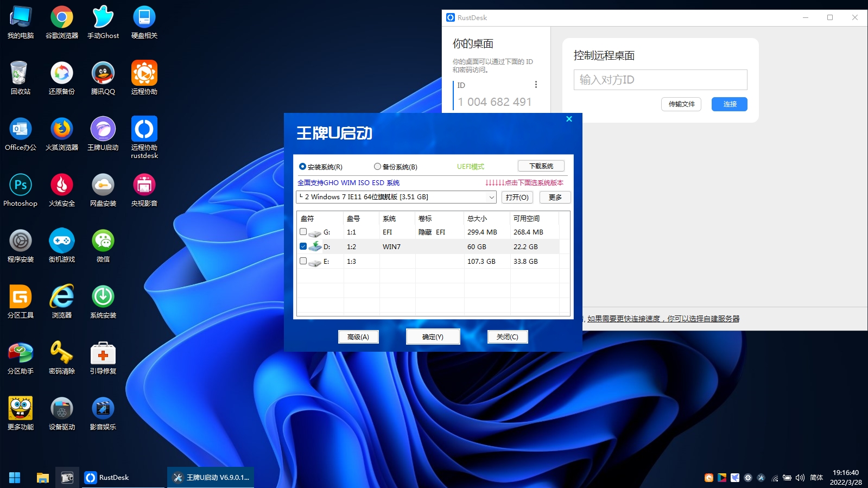Open 更多功能 icon

21,414
